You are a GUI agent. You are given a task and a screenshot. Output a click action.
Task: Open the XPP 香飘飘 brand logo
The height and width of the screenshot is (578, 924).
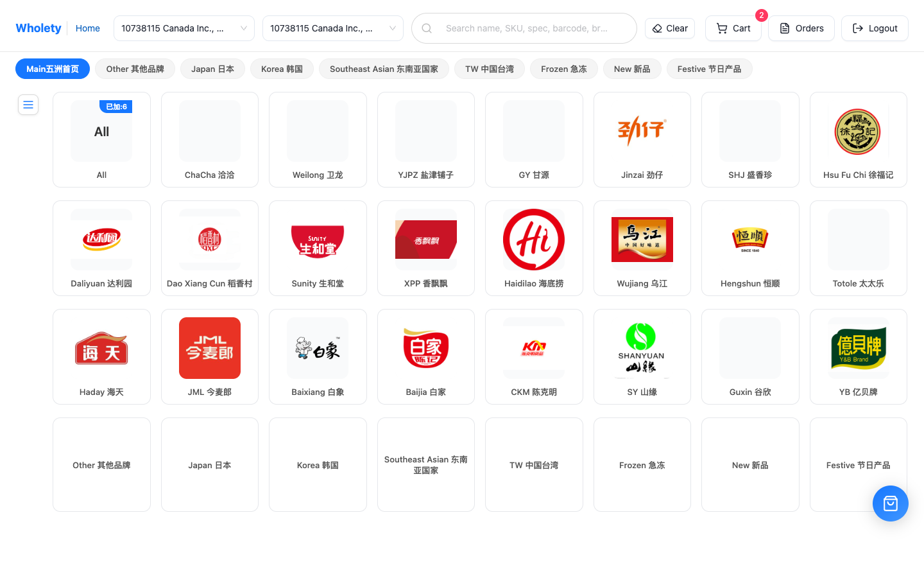point(426,240)
